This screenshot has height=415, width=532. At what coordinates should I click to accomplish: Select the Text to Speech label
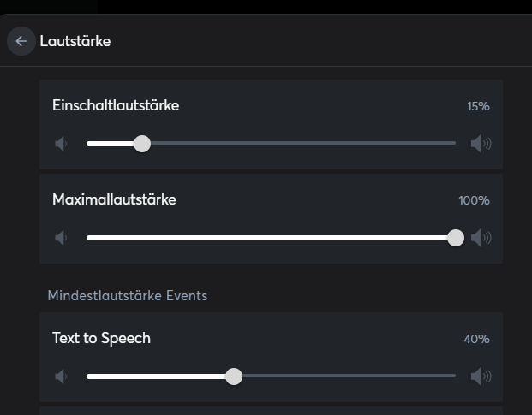[101, 338]
